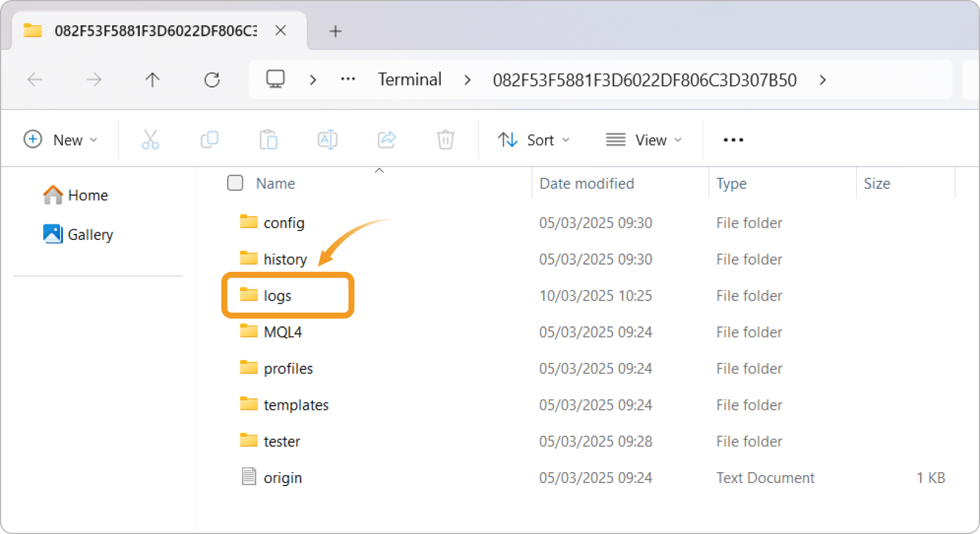980x534 pixels.
Task: Open Gallery label in navigation pane
Action: point(91,235)
